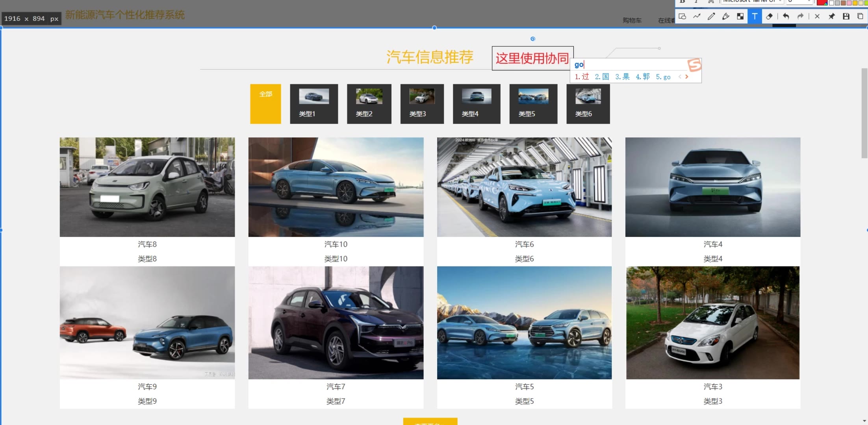Save the screenshot with disk icon
Image resolution: width=868 pixels, height=425 pixels.
[846, 17]
